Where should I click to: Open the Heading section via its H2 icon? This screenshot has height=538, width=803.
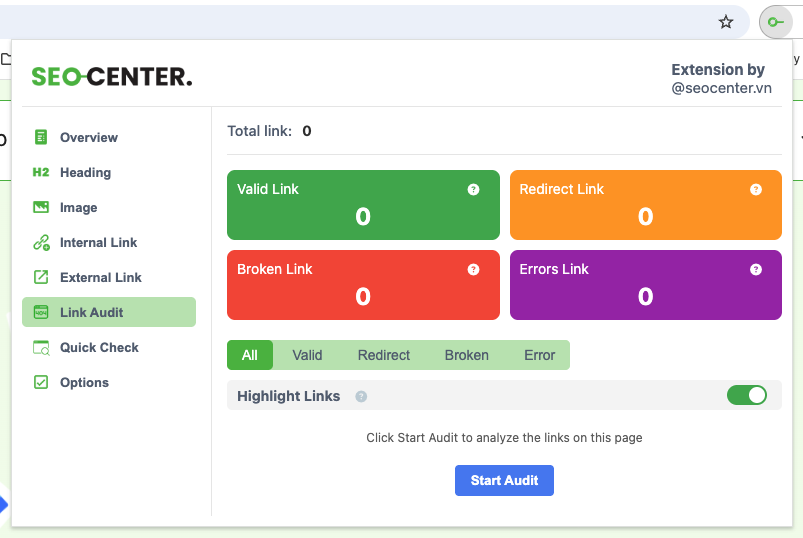41,172
